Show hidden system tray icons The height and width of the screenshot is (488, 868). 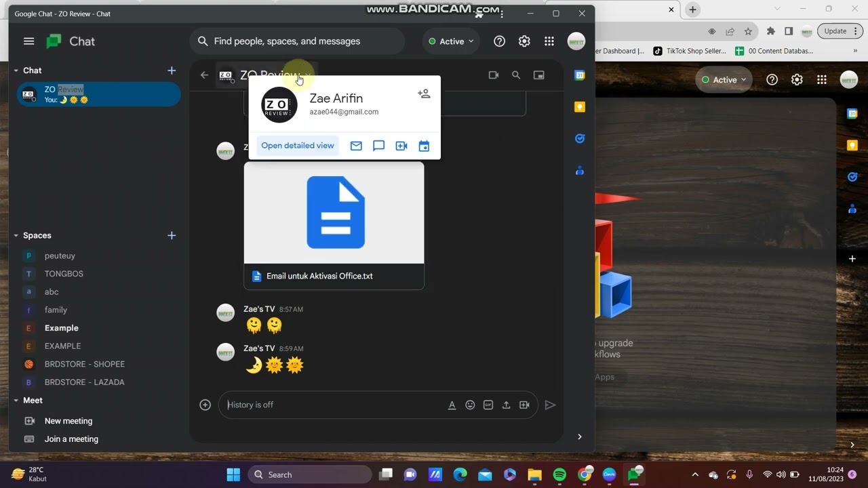[x=695, y=474]
